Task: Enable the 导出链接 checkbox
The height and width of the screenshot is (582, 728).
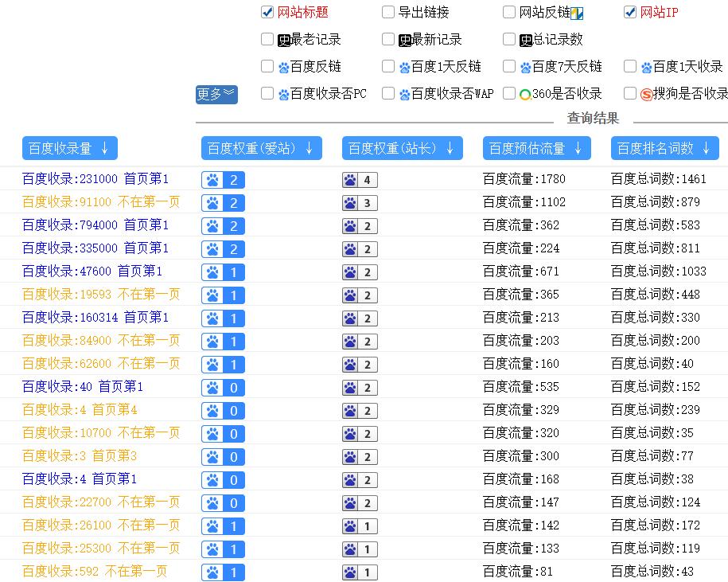Action: point(388,12)
